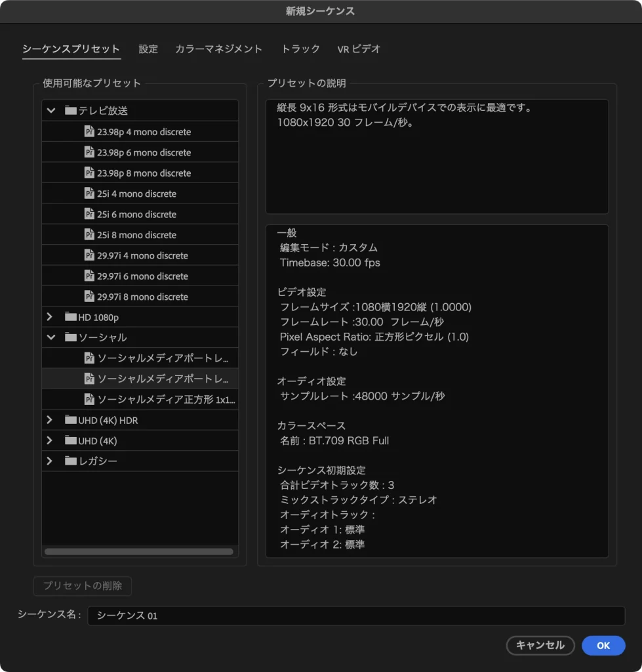Click the preset list horizontal scrollbar

[139, 551]
